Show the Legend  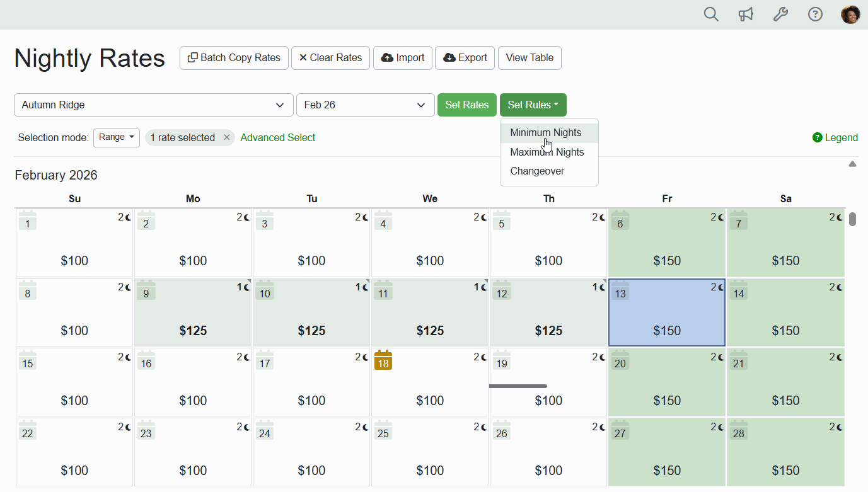click(x=835, y=137)
